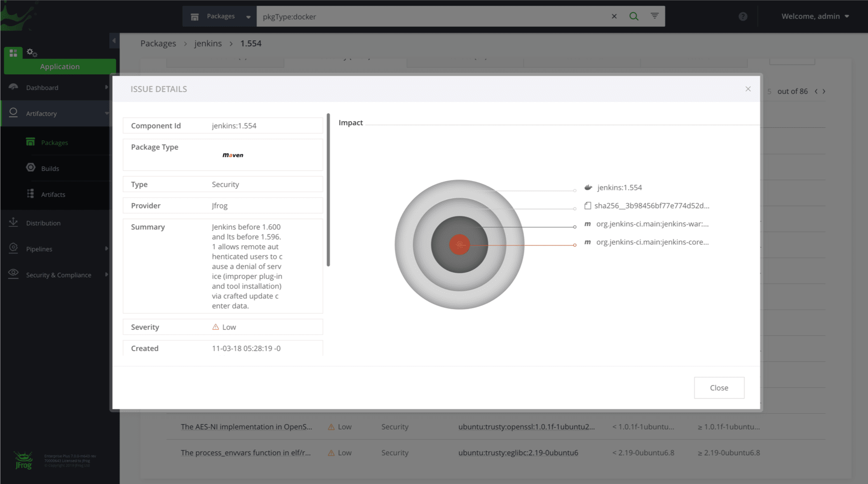Open Builds in the Artifactory menu
Screen dimensions: 868x484
(x=50, y=168)
